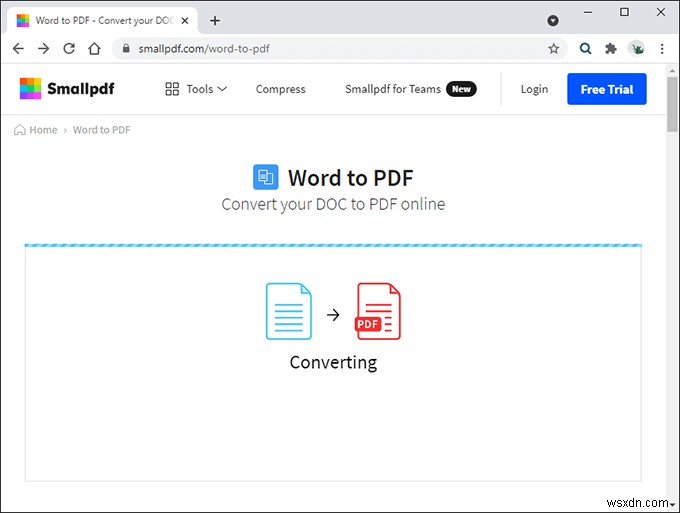Viewport: 680px width, 513px height.
Task: Click the blue search extension icon
Action: click(585, 49)
